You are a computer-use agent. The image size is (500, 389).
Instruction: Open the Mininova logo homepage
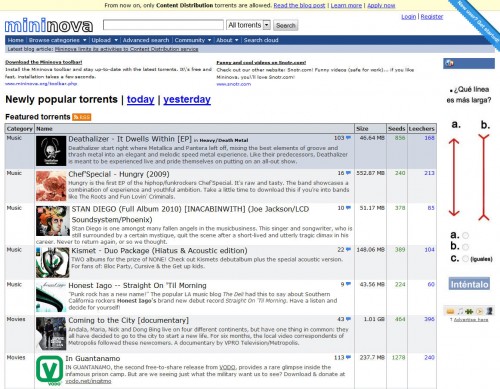[x=49, y=26]
